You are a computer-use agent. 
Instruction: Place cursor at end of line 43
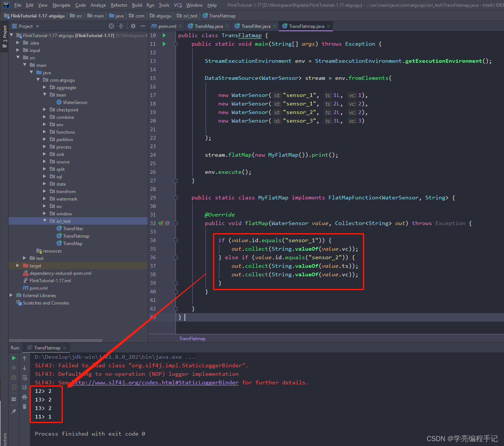[x=184, y=317]
